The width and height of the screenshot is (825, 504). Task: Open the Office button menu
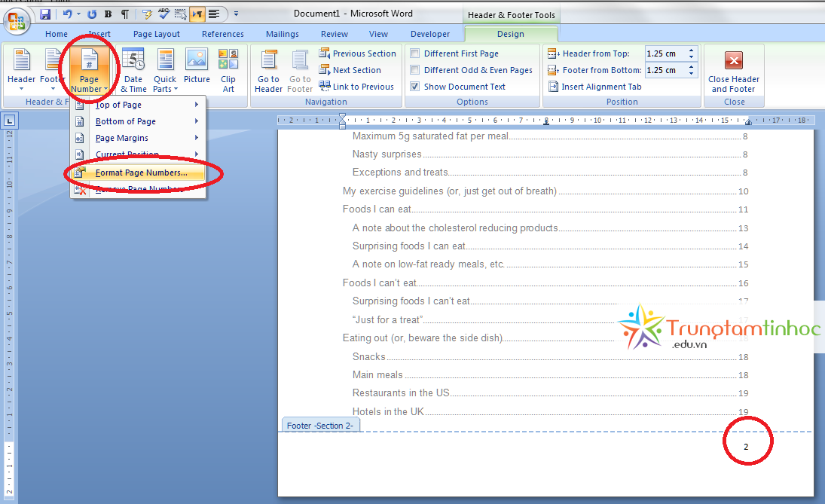[17, 21]
